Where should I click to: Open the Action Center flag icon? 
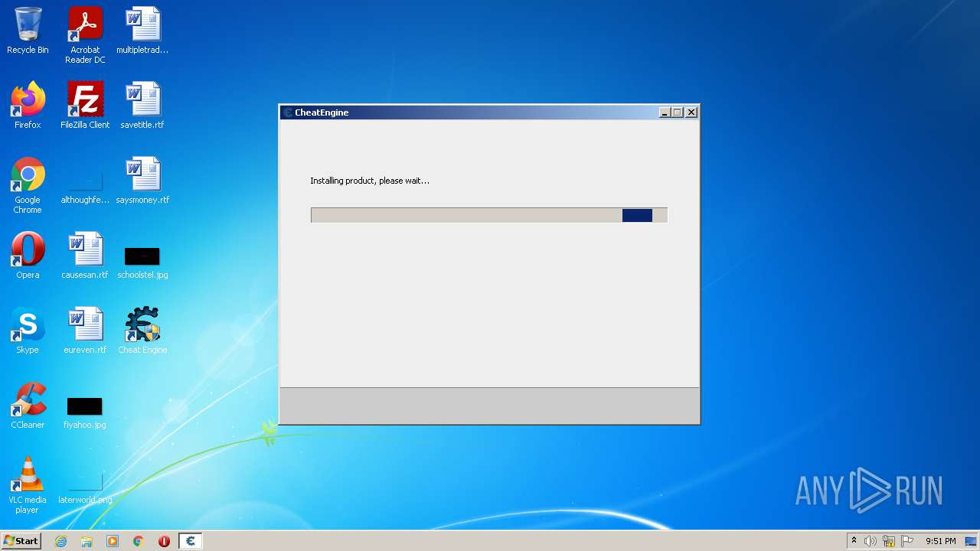tap(907, 541)
